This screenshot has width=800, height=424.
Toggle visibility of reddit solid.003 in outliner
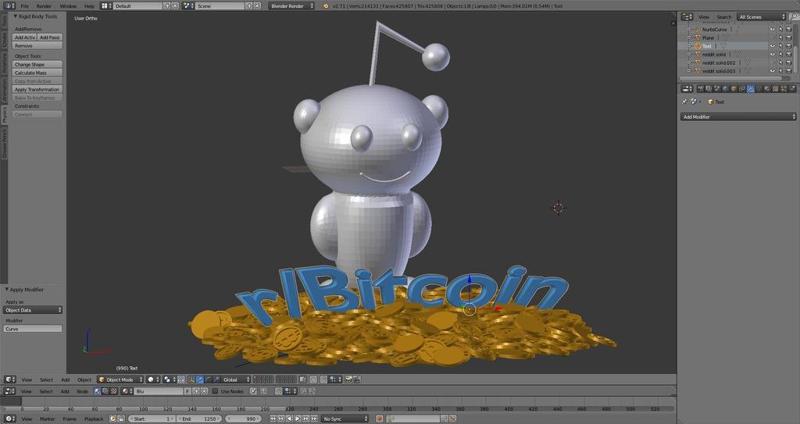[772, 70]
